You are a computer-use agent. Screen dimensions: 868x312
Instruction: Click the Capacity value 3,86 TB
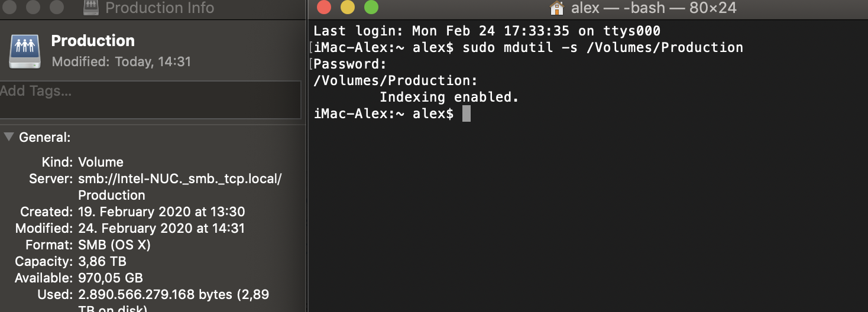[x=102, y=261]
